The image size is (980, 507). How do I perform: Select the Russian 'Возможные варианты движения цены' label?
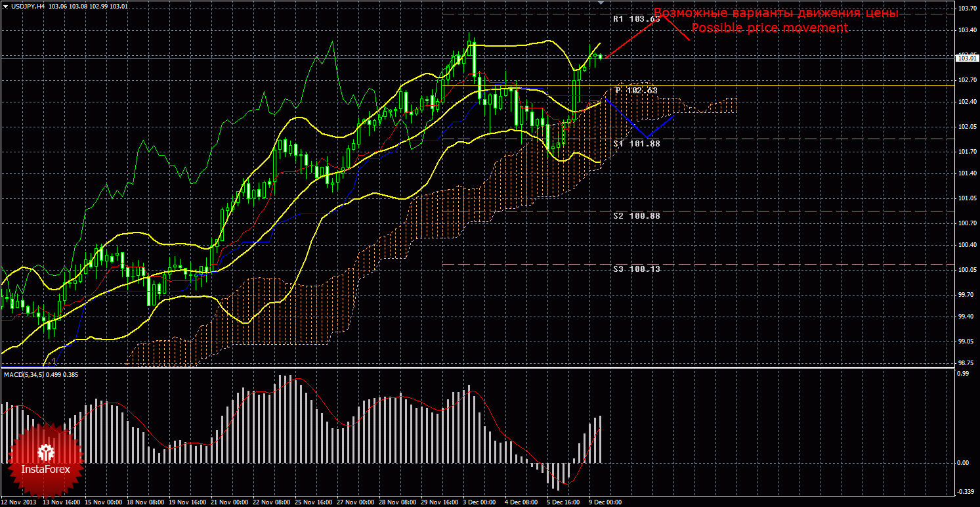pos(776,14)
